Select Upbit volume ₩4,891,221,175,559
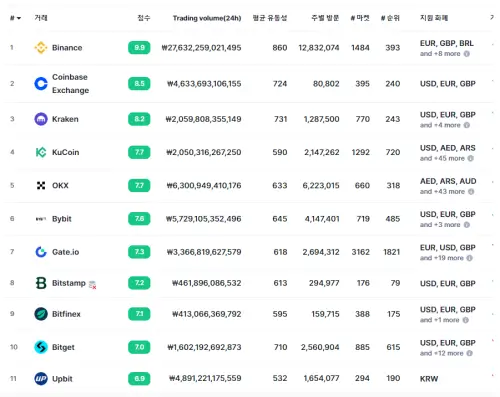The width and height of the screenshot is (500, 397). (x=205, y=378)
